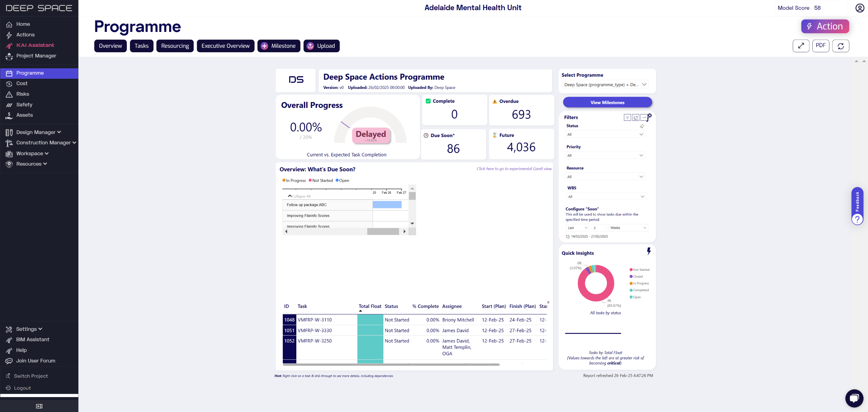This screenshot has width=868, height=412.
Task: Switch to the Resourcing tab
Action: [175, 46]
